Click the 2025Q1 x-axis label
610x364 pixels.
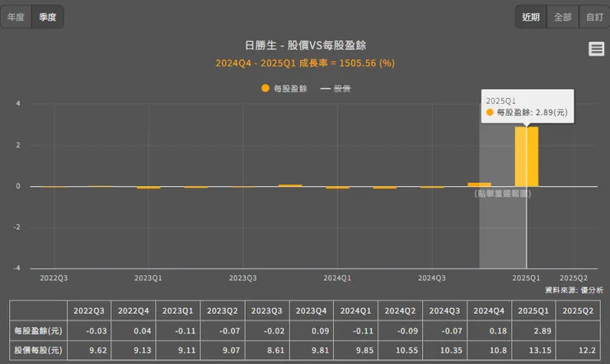coord(527,278)
